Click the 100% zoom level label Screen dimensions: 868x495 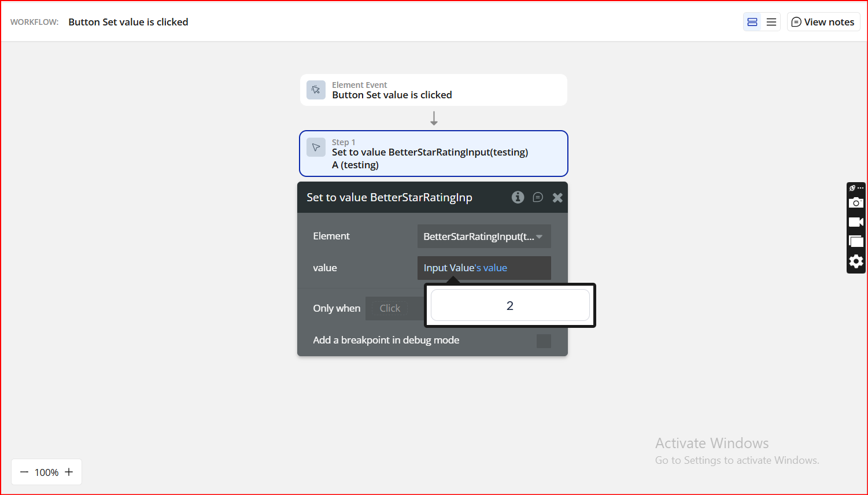pyautogui.click(x=47, y=472)
